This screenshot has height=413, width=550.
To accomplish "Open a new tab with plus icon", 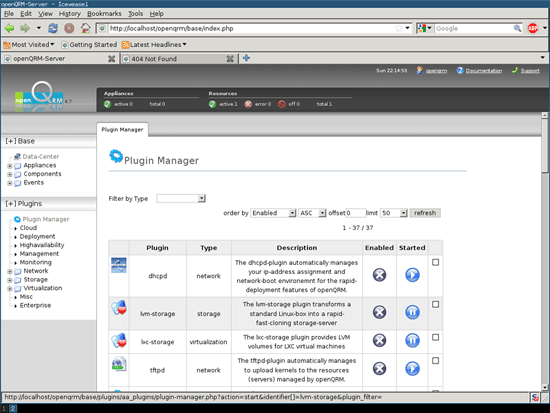I will click(x=247, y=58).
